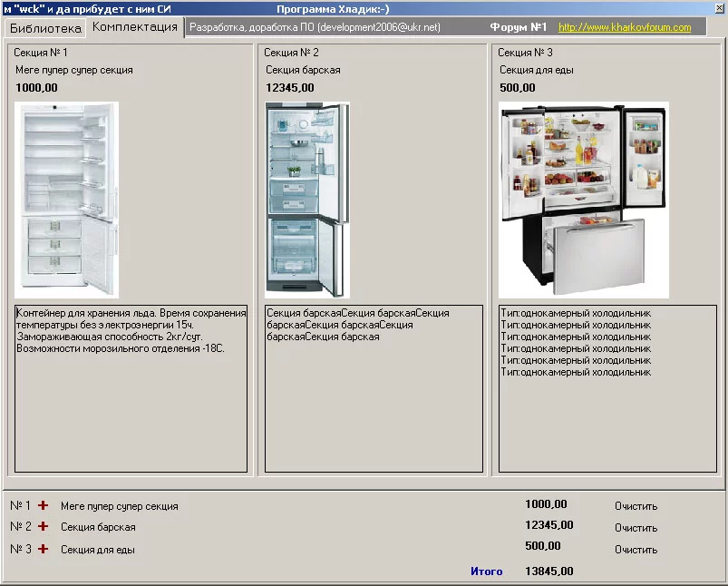This screenshot has height=586, width=728.
Task: Close the Хладик program window
Action: (x=720, y=8)
